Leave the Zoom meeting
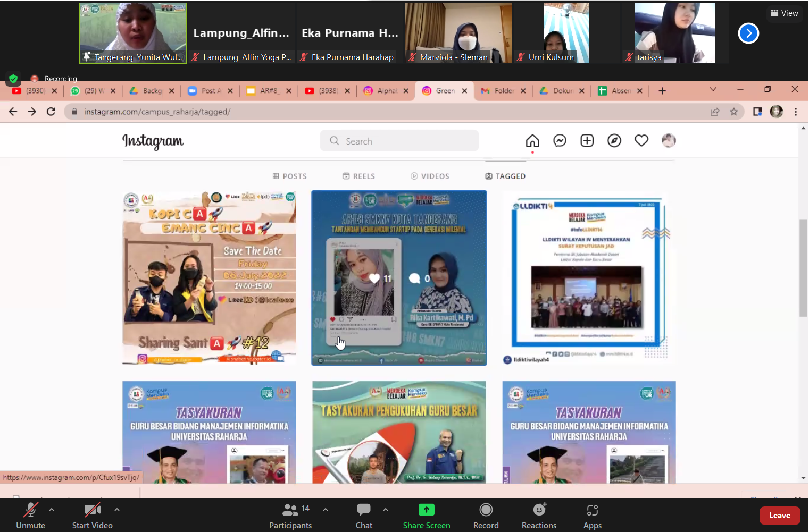The height and width of the screenshot is (532, 809). coord(780,516)
